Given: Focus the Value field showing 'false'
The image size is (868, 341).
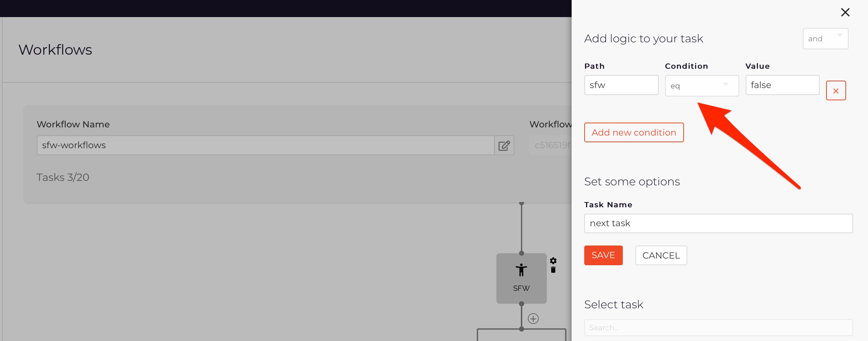Looking at the screenshot, I should [782, 85].
